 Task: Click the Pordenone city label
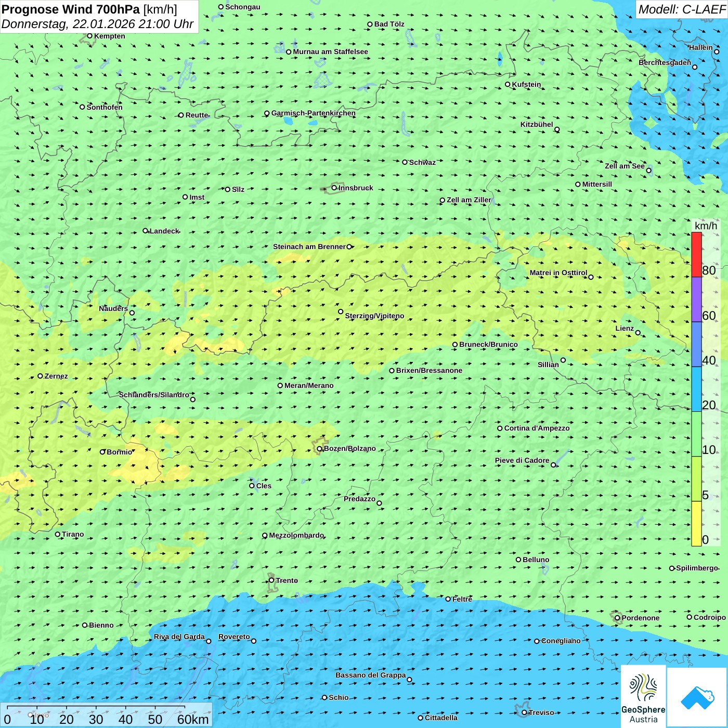click(x=641, y=618)
